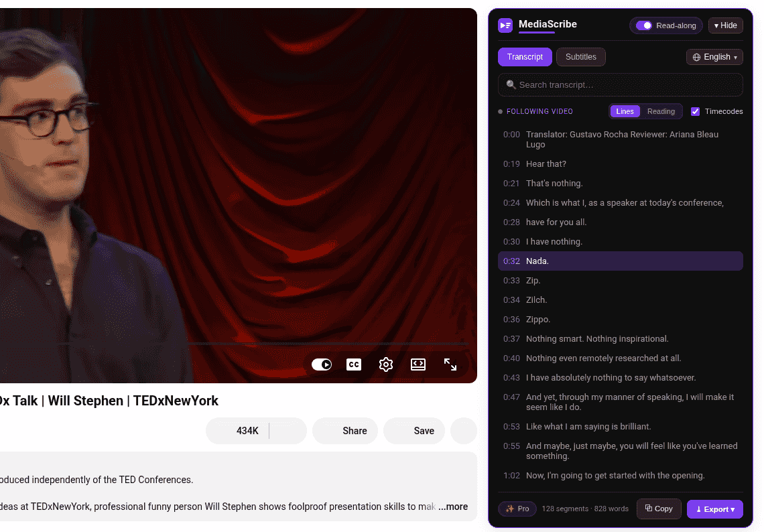
Task: Save the video to a playlist
Action: [414, 431]
